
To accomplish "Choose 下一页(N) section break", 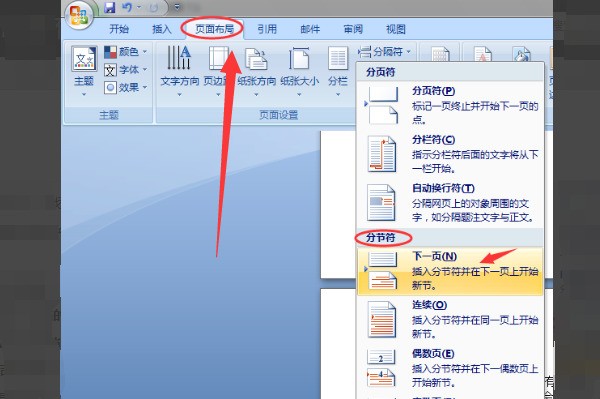I will point(450,271).
